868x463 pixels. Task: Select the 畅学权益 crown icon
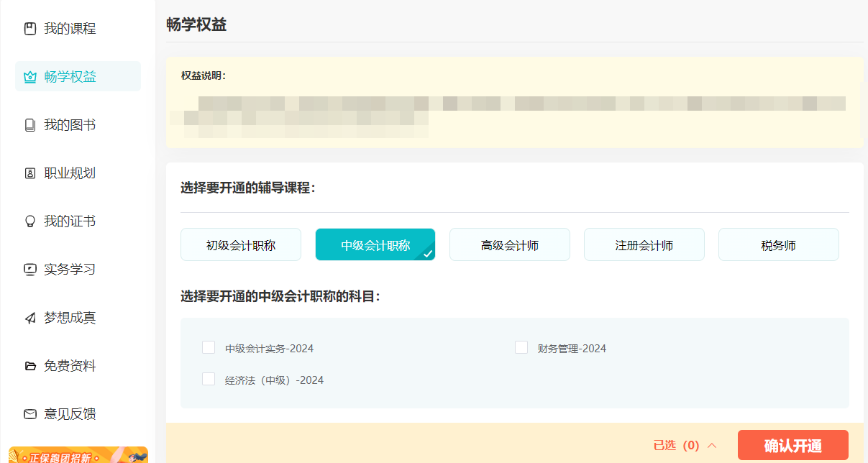point(29,76)
